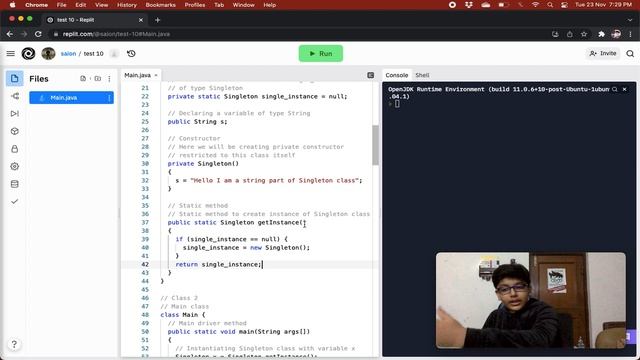Open macOS Control Center
This screenshot has height=360, width=640.
coord(564,5)
